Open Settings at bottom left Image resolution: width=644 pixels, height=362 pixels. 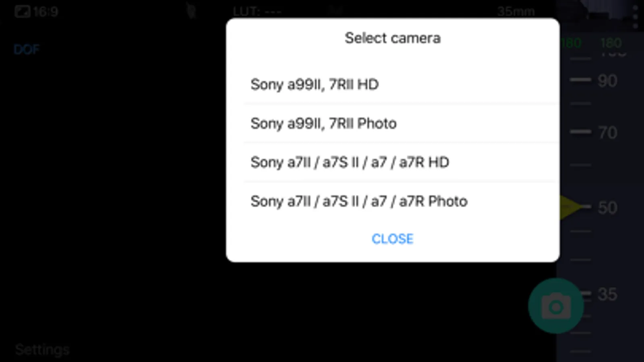coord(42,350)
